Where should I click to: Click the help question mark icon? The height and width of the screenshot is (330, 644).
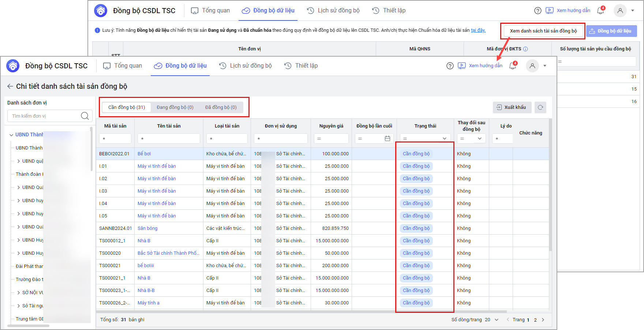(x=450, y=66)
